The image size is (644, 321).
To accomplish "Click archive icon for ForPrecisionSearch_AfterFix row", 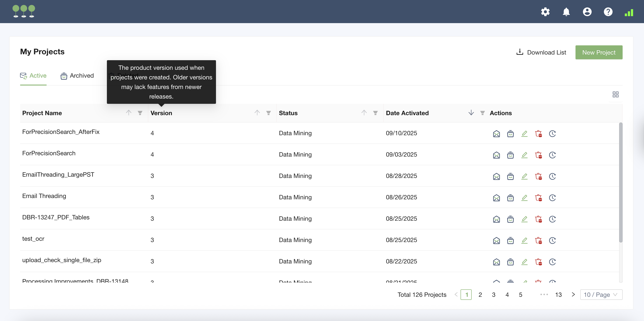I will point(510,134).
